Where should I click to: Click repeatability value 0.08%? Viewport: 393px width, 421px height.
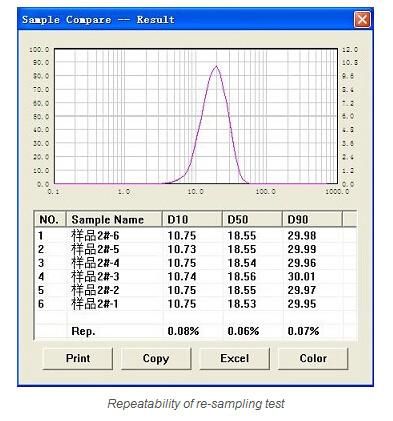tap(183, 331)
